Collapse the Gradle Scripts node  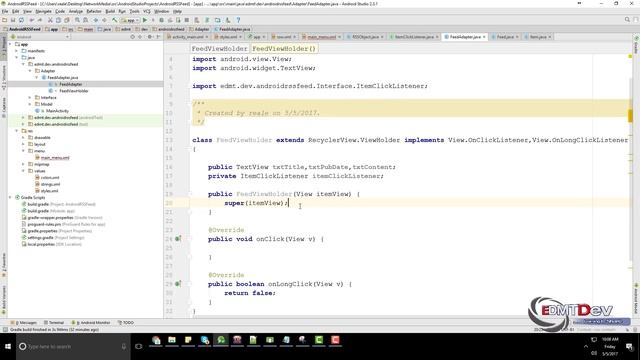(x=10, y=198)
